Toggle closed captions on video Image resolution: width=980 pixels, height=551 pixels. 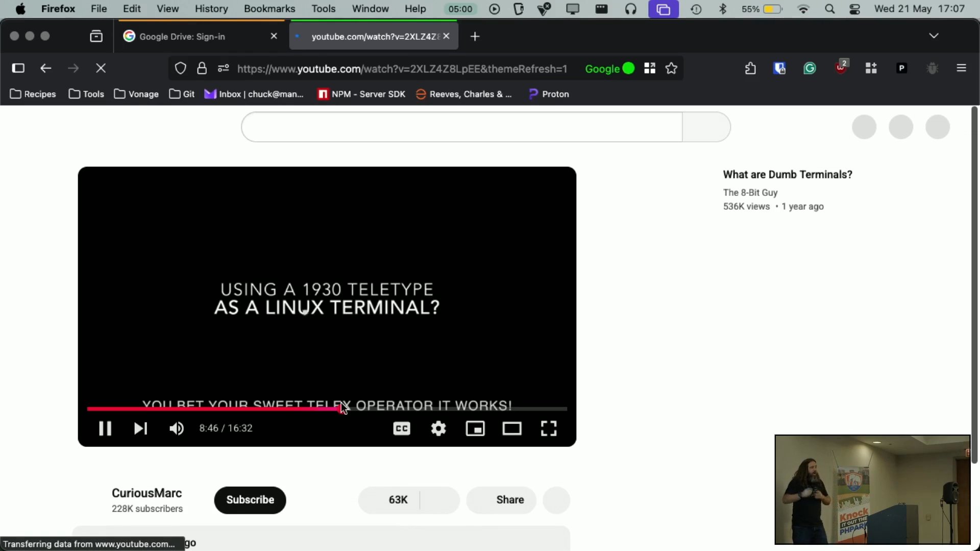click(402, 429)
